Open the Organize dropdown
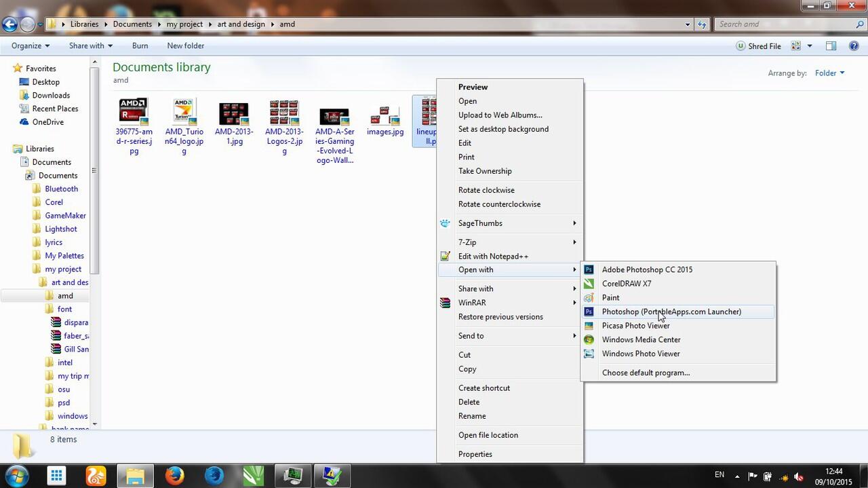Viewport: 868px width, 488px height. pos(31,45)
